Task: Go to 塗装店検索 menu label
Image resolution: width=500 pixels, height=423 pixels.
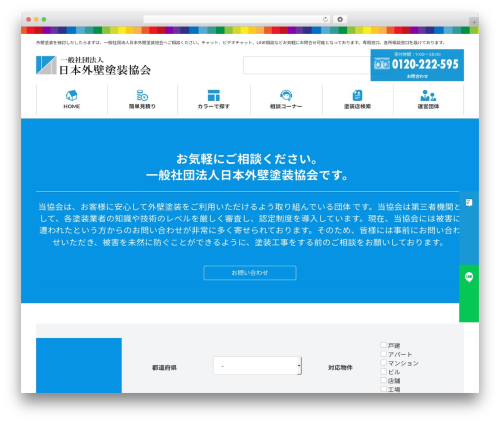Action: [357, 106]
